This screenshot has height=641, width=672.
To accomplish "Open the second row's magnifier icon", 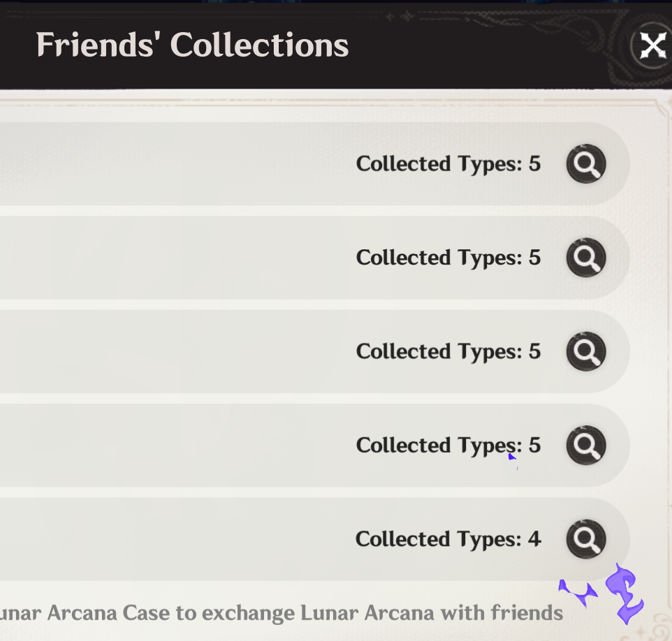I will click(585, 258).
